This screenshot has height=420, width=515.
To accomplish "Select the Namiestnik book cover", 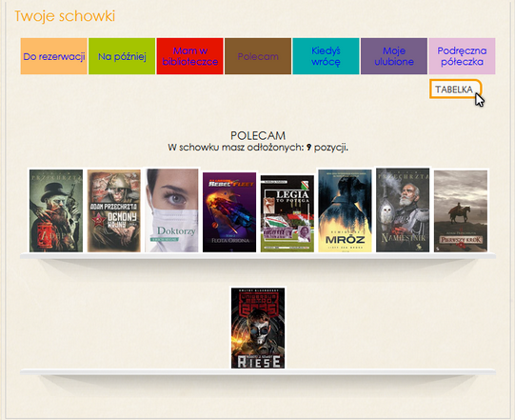I will (x=403, y=210).
